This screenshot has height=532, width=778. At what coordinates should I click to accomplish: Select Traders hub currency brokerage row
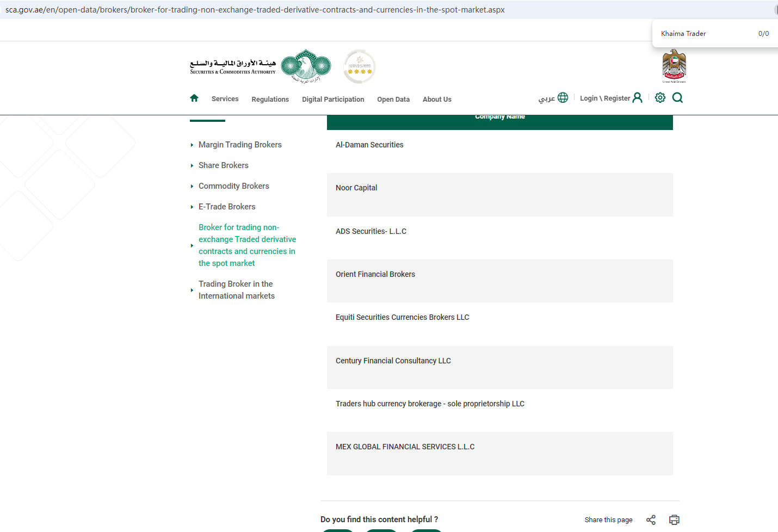click(x=500, y=411)
